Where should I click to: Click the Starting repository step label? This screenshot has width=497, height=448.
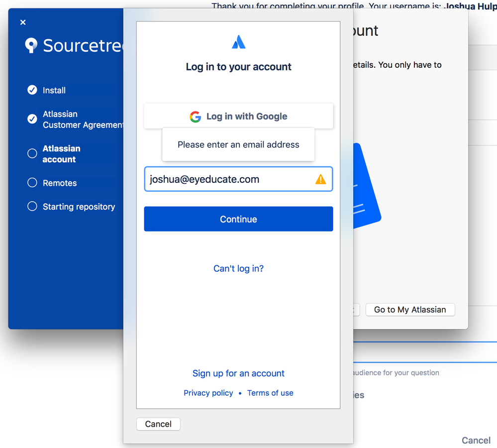pyautogui.click(x=79, y=207)
